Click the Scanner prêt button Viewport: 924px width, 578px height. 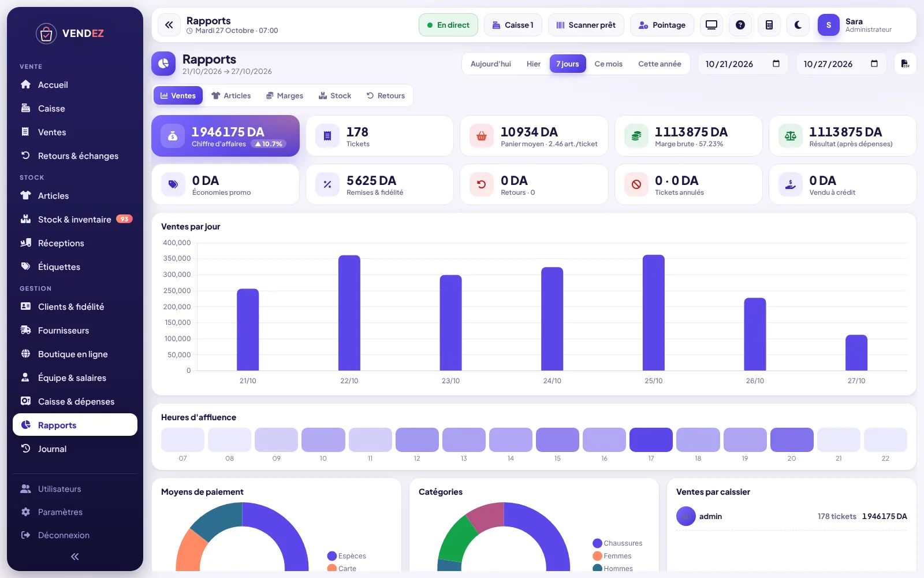[x=586, y=25]
